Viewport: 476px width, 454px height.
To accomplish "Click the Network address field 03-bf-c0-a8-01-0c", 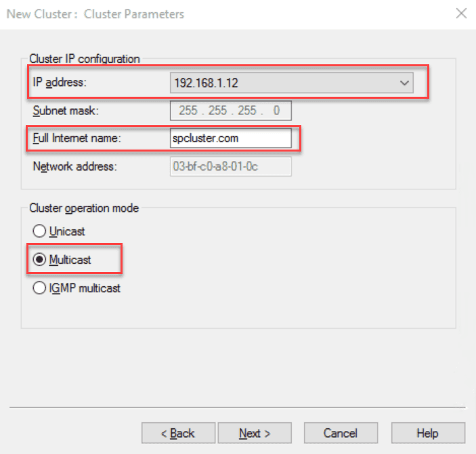I will 230,166.
